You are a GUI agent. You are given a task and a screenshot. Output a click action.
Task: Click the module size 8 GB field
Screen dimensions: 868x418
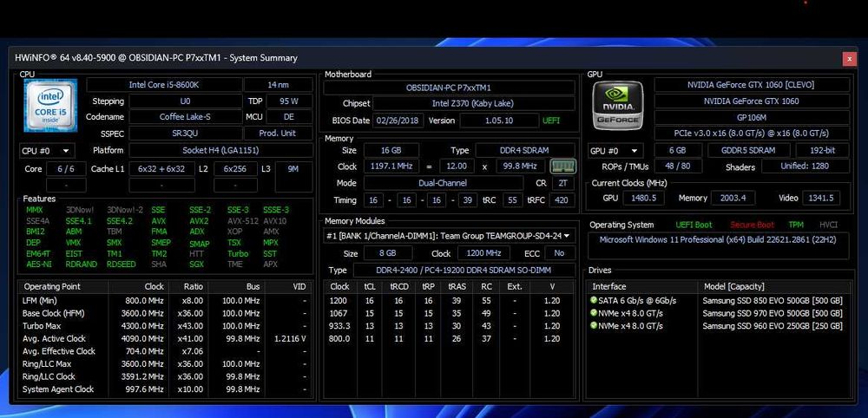387,253
